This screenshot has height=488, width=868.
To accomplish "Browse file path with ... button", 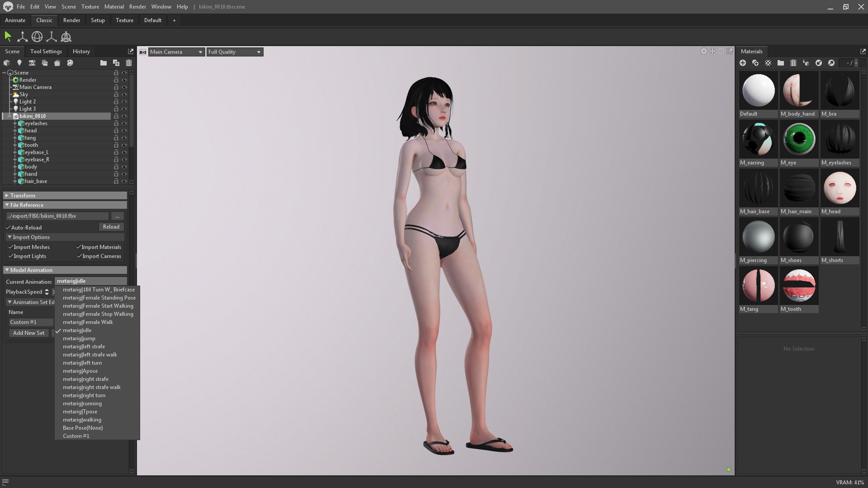I will [x=117, y=216].
